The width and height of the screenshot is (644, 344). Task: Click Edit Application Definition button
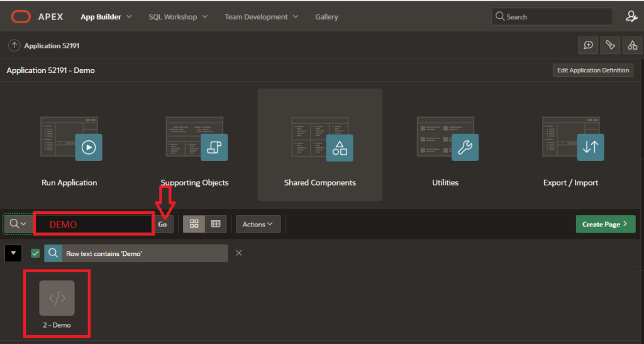(x=592, y=70)
